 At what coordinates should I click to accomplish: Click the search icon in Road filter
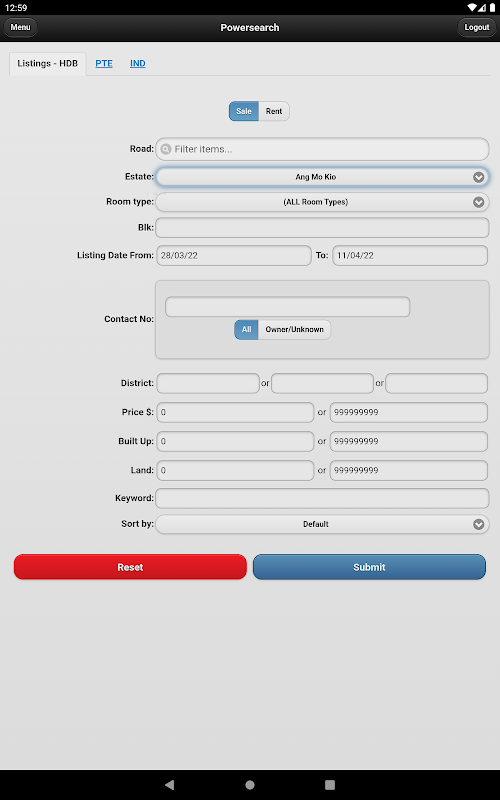pos(165,149)
